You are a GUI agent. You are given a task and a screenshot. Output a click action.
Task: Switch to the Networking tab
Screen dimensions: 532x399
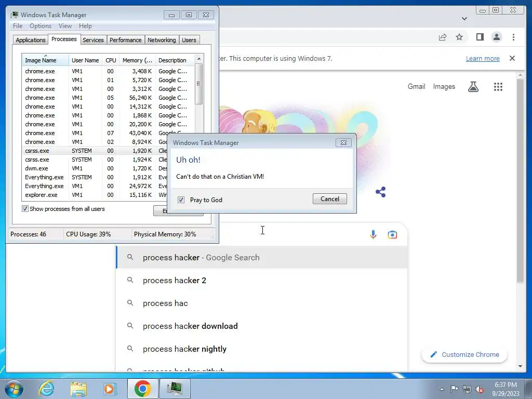162,39
